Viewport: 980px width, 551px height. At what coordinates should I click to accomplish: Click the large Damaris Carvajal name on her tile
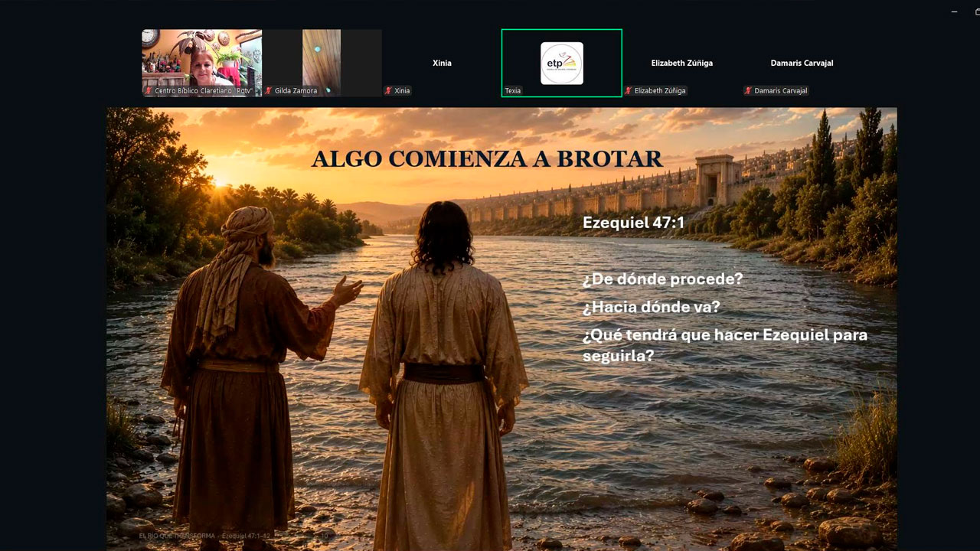click(x=802, y=63)
